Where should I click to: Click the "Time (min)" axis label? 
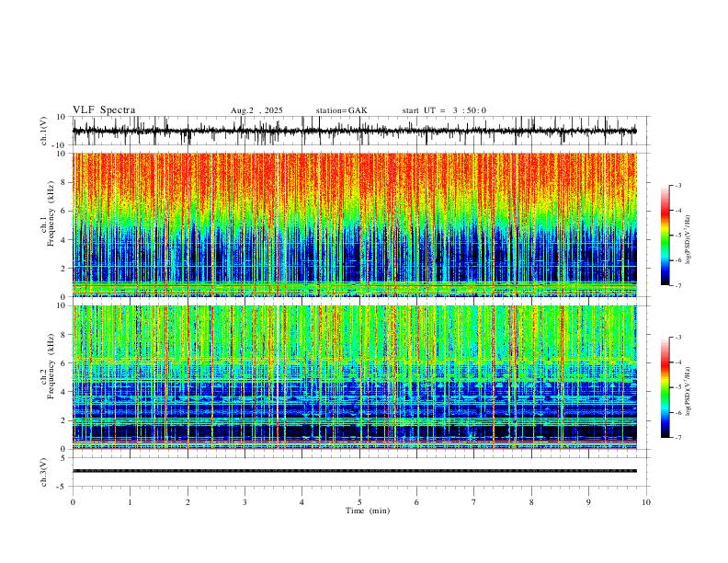[368, 511]
